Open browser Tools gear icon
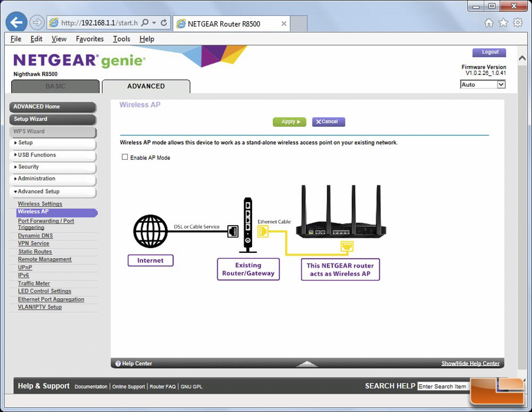 coord(518,23)
